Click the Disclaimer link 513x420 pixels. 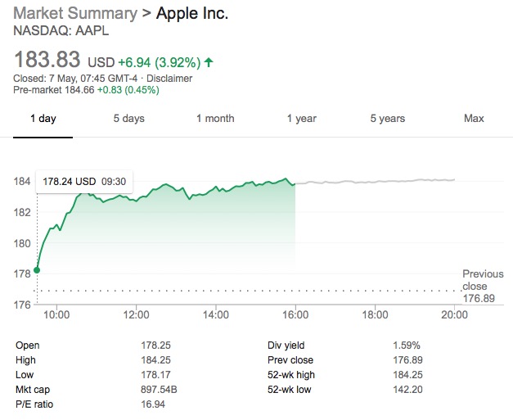[x=170, y=79]
